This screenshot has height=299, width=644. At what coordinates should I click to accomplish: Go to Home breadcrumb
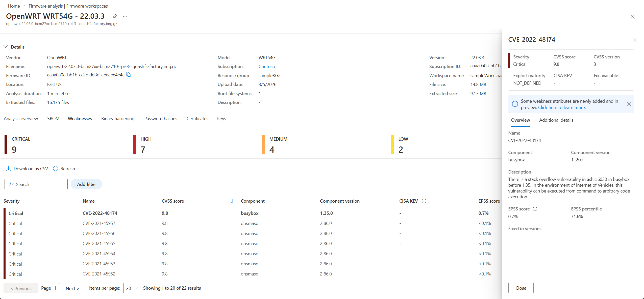[14, 6]
